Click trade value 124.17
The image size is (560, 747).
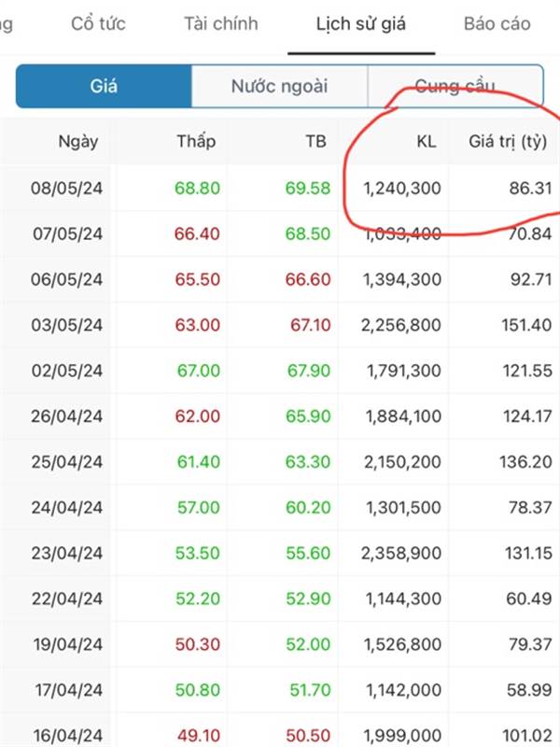point(527,416)
